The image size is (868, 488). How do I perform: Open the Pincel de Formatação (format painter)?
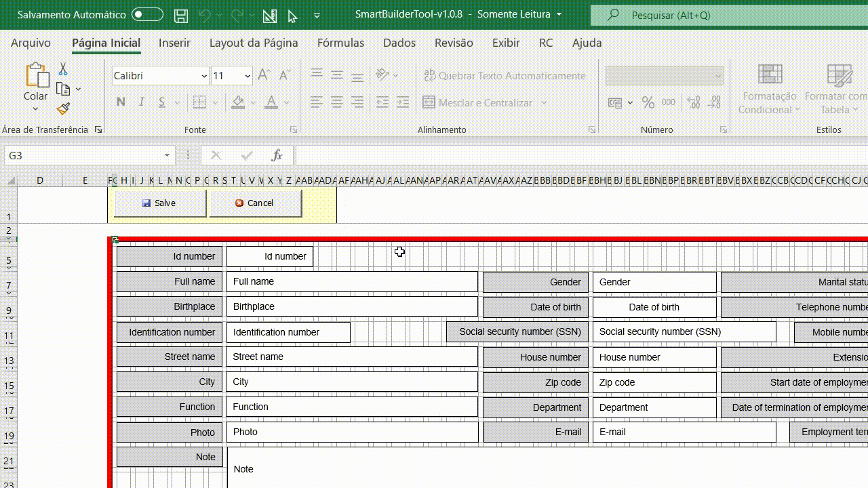coord(63,108)
